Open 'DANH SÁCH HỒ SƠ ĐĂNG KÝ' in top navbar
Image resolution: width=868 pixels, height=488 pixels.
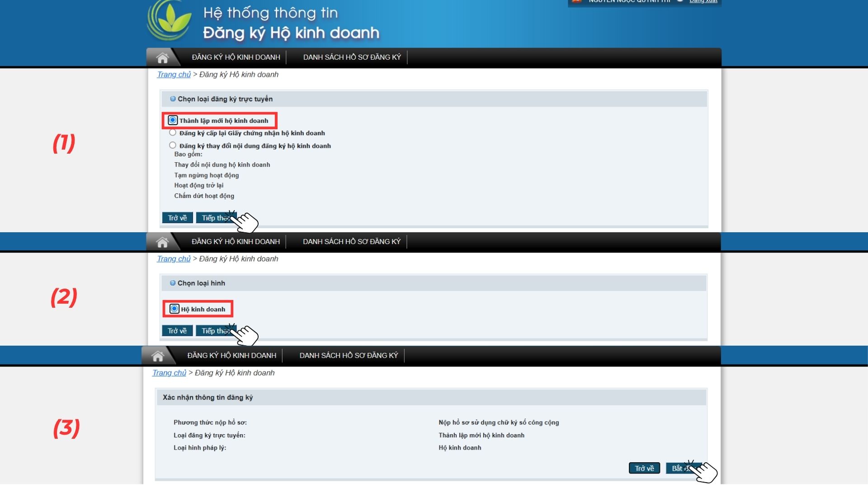point(352,57)
